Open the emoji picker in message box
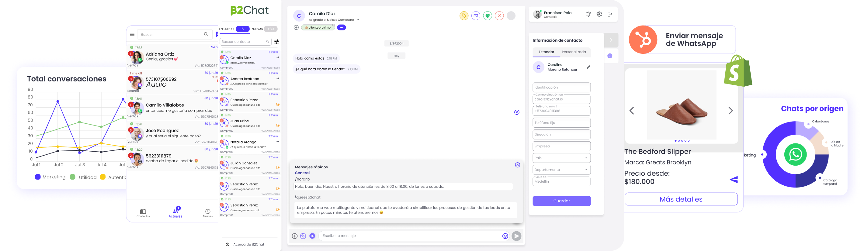868x251 pixels. [x=505, y=236]
